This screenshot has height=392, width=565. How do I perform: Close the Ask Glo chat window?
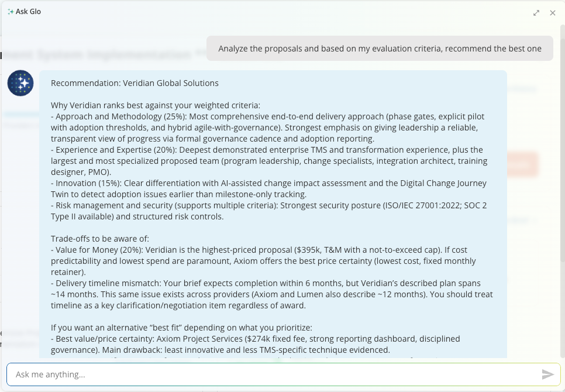click(553, 12)
